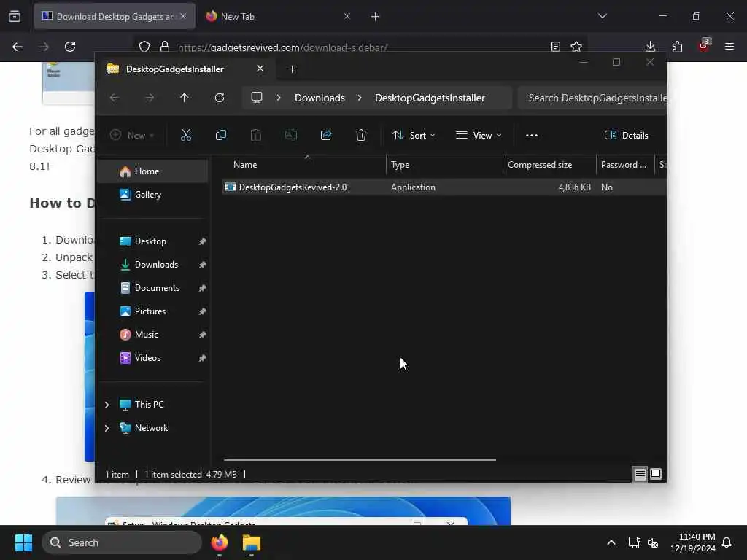
Task: Open the Firefox hamburger application menu
Action: [729, 47]
